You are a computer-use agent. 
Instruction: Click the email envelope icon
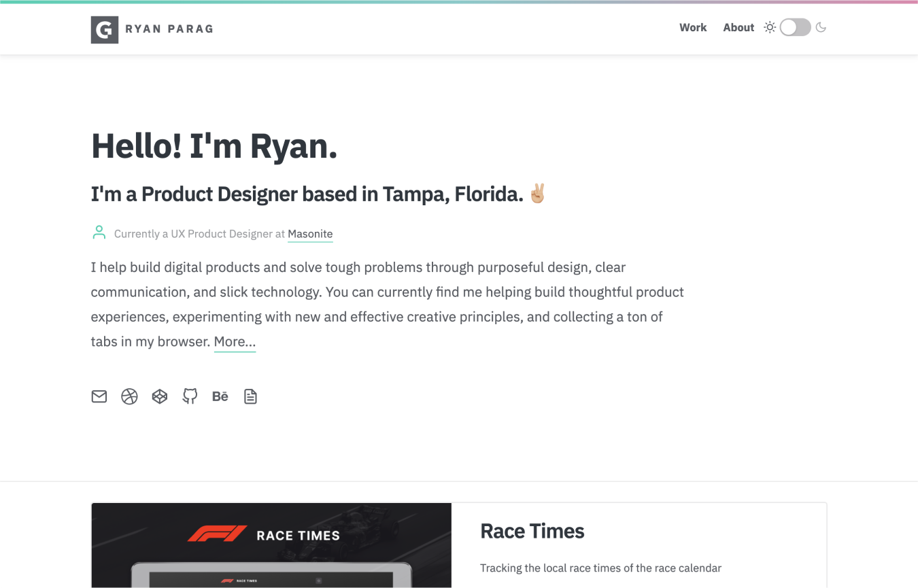[99, 396]
